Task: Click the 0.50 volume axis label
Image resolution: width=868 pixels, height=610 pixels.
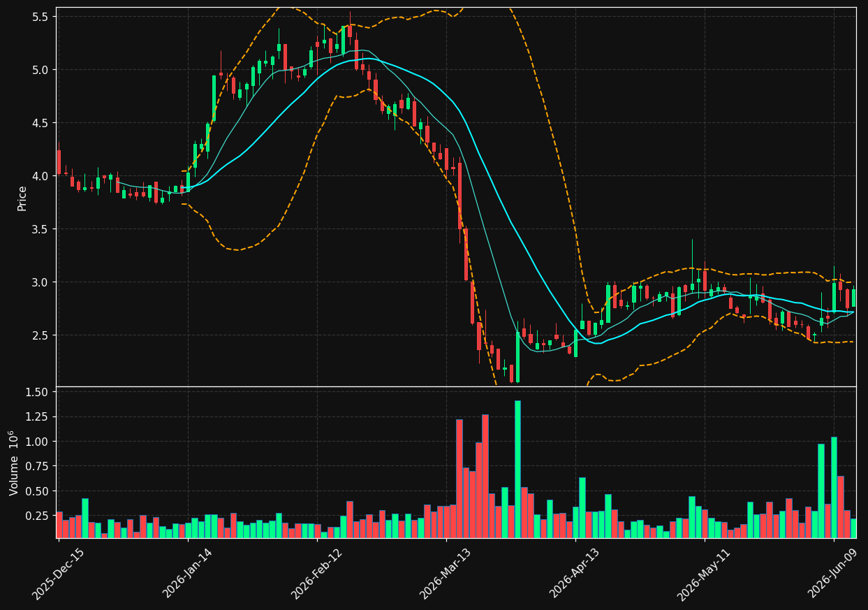Action: 38,491
